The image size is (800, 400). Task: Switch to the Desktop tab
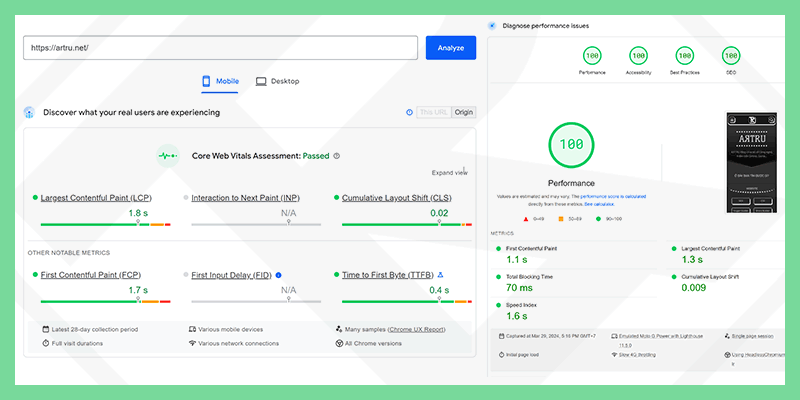tap(278, 81)
